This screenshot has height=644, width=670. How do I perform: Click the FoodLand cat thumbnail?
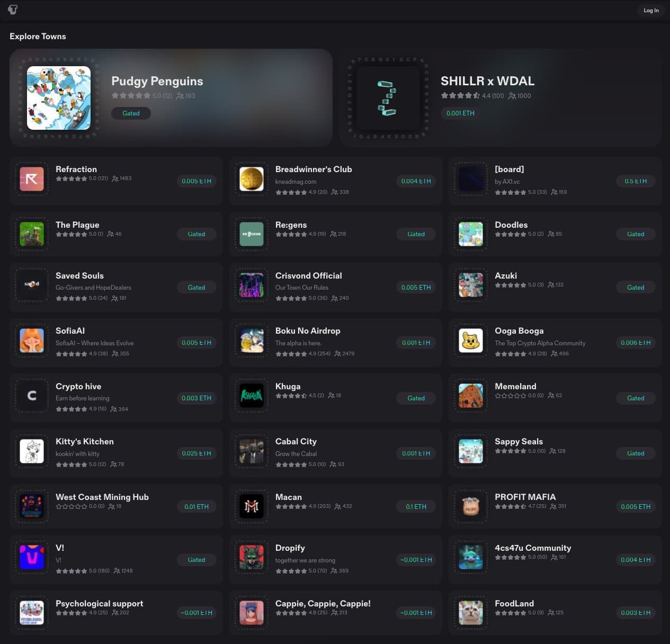click(471, 613)
